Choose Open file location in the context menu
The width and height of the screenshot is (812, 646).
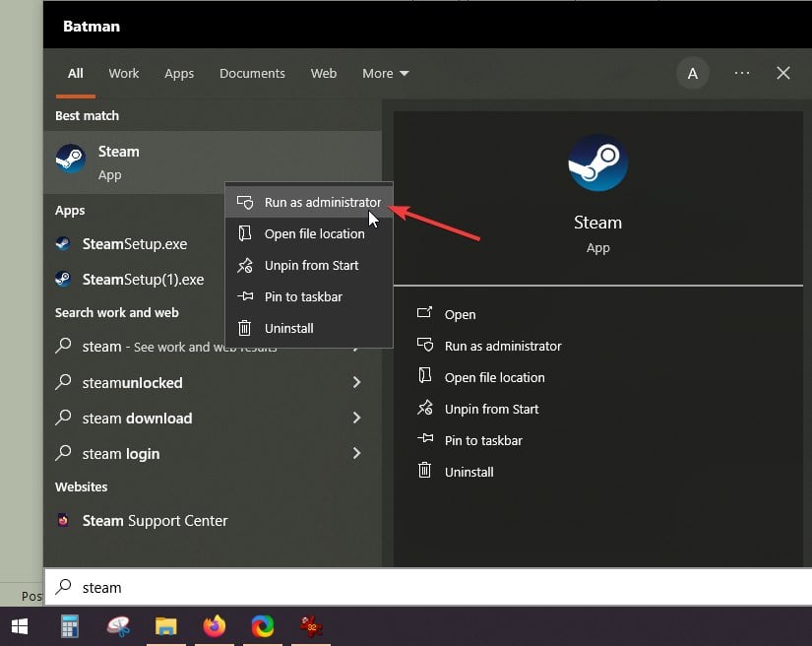coord(309,233)
